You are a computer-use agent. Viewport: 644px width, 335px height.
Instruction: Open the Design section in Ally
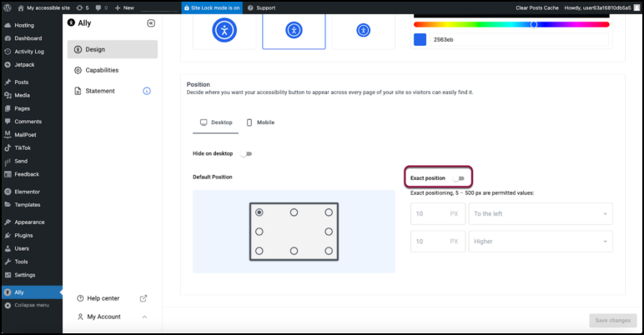coord(112,49)
